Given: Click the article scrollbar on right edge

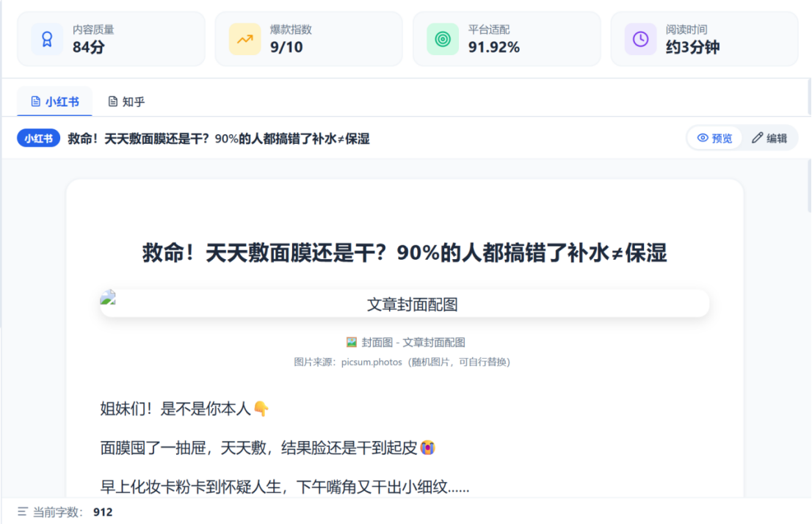Looking at the screenshot, I should click(x=809, y=186).
